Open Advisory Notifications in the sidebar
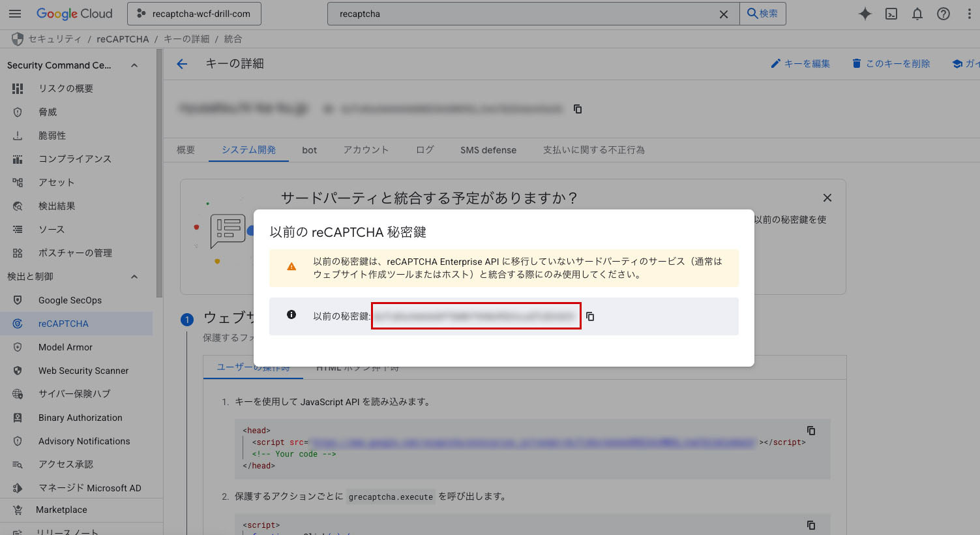 click(76, 441)
